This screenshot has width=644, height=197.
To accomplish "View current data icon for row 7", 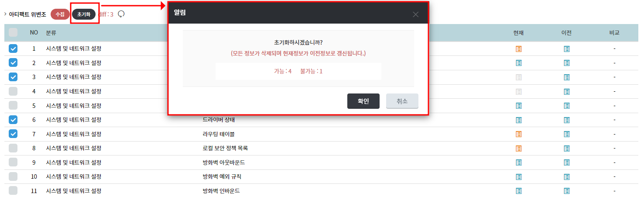I will (x=519, y=134).
